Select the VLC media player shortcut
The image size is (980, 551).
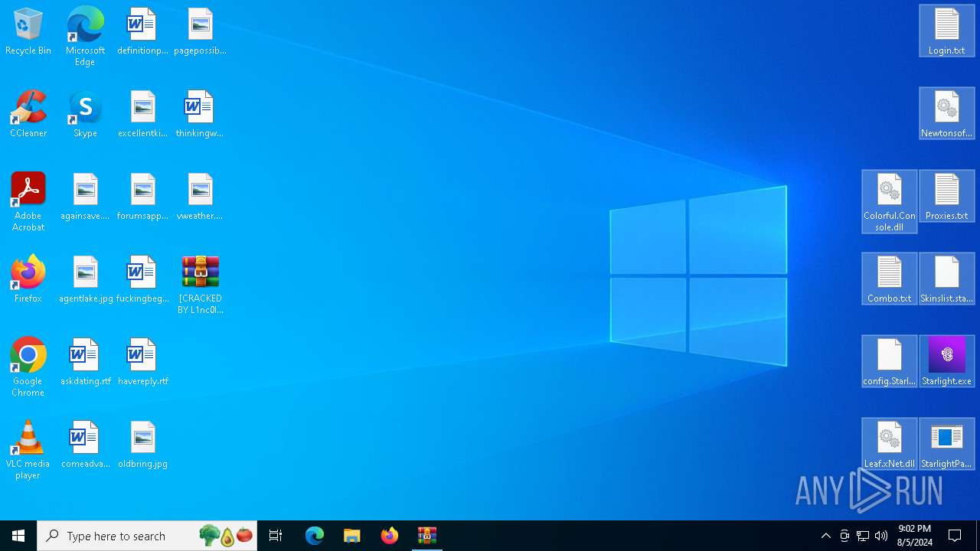pos(28,450)
